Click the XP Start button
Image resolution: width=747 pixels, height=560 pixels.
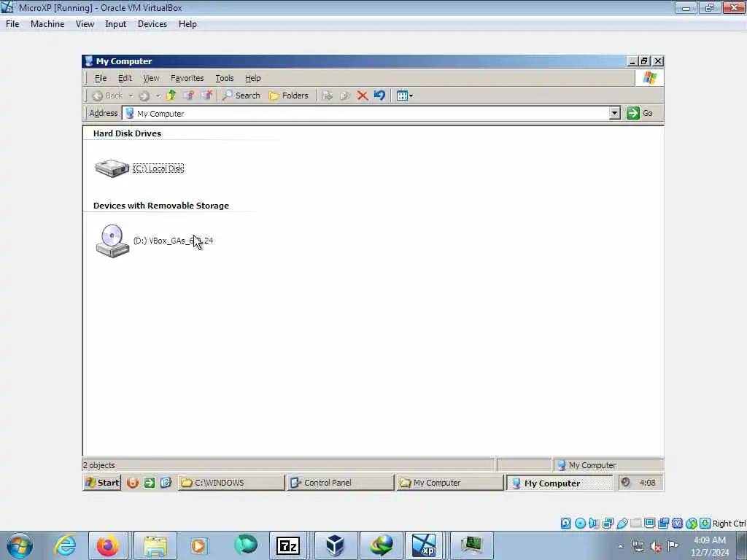coord(102,483)
